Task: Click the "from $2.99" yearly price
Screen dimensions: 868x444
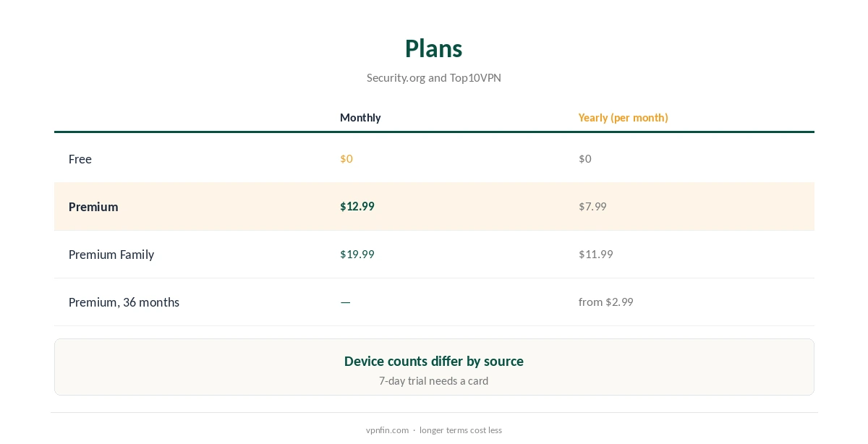Action: 605,302
